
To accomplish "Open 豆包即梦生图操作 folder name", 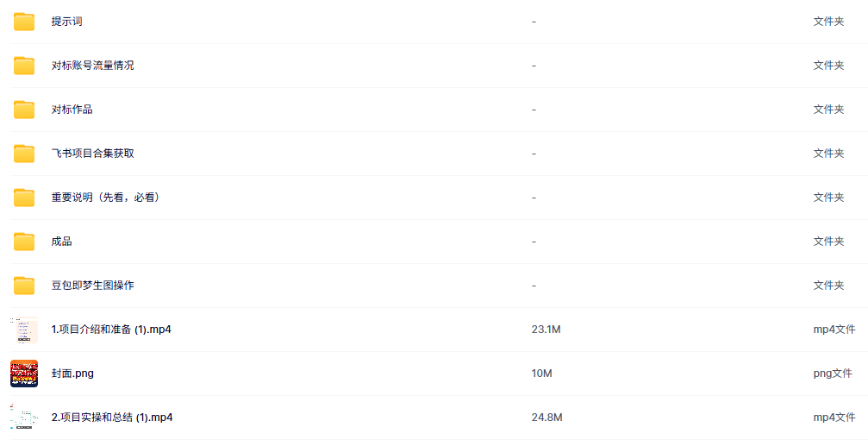I will (92, 286).
